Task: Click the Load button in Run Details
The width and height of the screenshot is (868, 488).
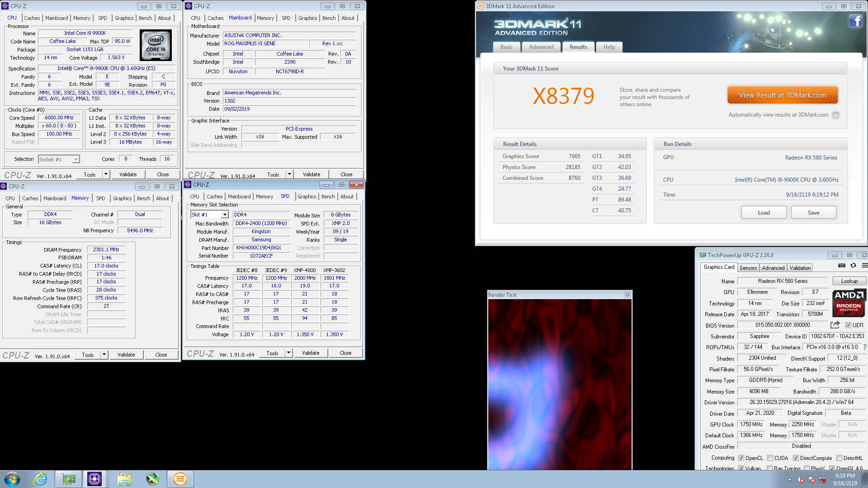Action: [x=764, y=212]
